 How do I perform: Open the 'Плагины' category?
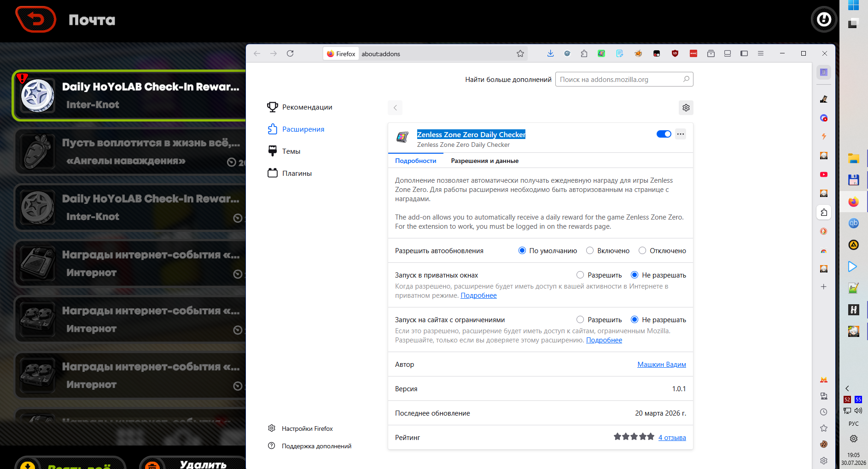[x=290, y=174]
